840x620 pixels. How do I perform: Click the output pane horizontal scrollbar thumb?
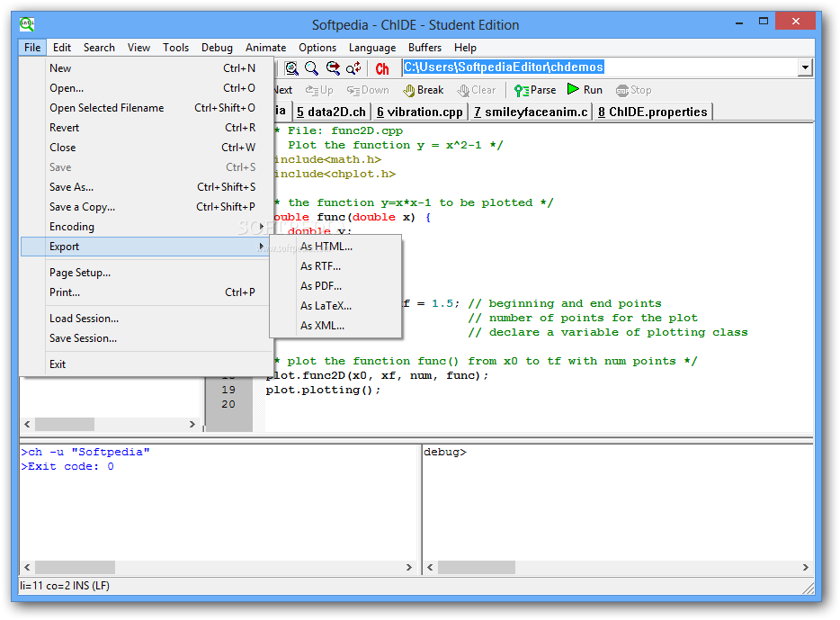click(75, 567)
